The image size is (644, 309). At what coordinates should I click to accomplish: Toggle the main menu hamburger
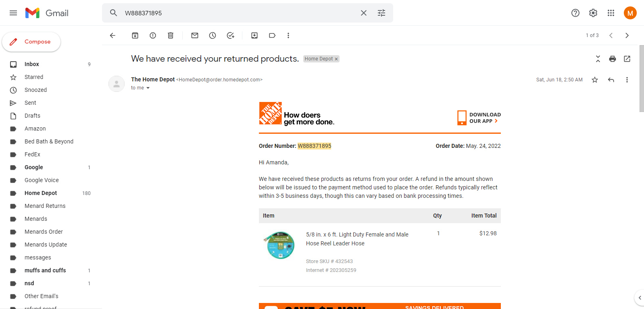pos(13,13)
